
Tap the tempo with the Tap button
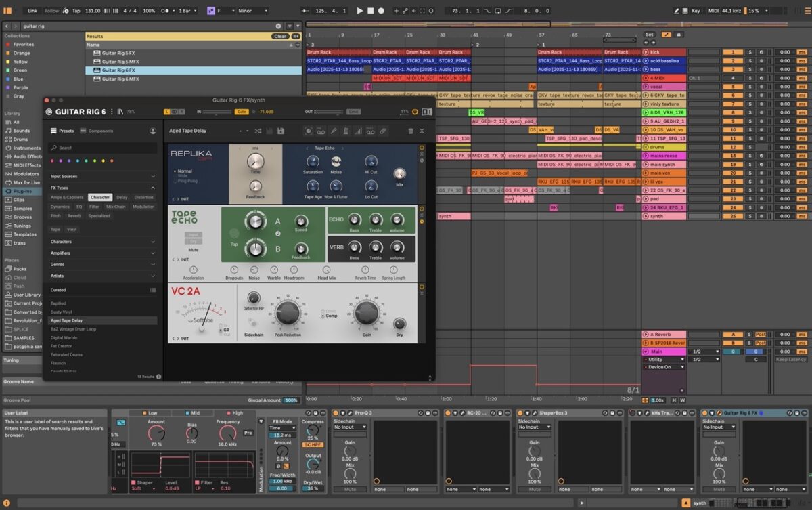(x=75, y=11)
